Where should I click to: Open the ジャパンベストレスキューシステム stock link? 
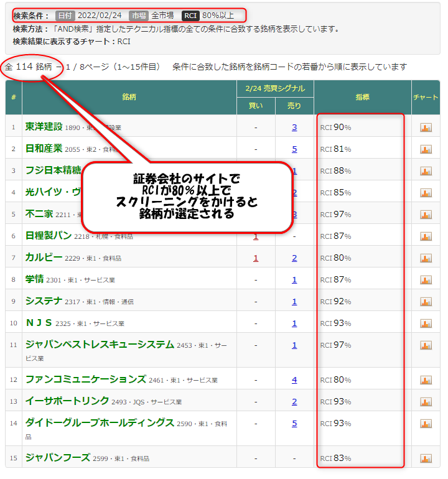pyautogui.click(x=100, y=345)
